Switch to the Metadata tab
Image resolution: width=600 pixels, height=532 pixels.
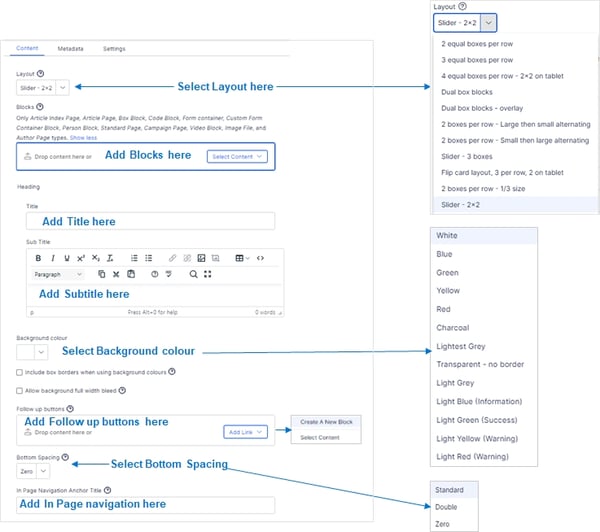[x=70, y=48]
